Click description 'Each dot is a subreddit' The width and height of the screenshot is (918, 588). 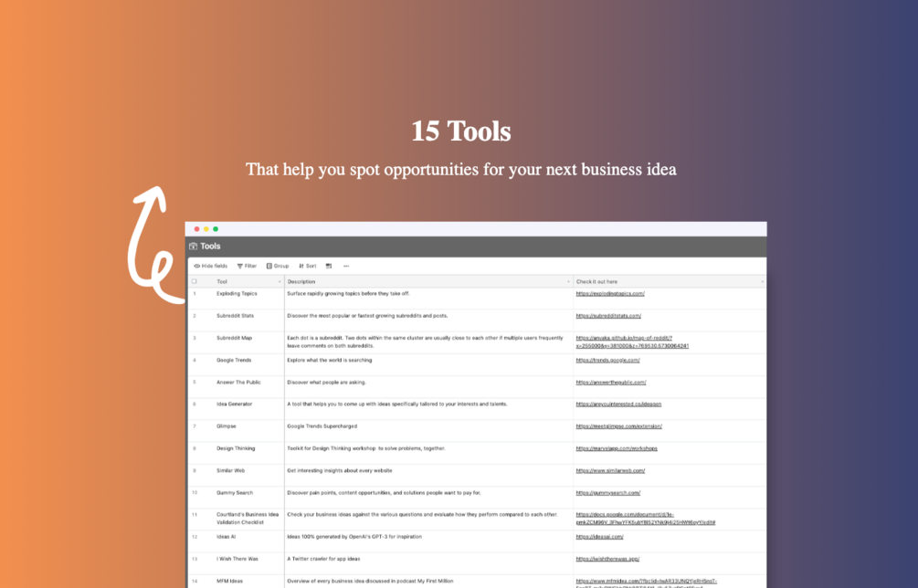point(425,341)
